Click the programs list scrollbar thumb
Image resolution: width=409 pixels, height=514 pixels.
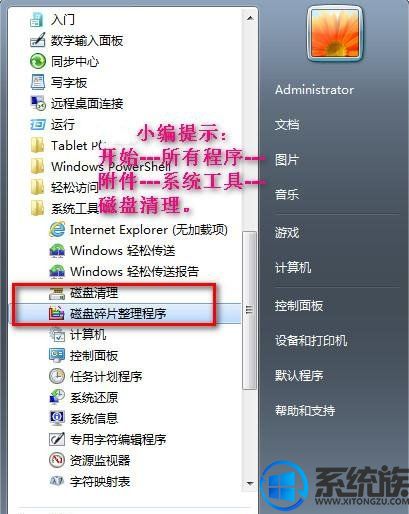[249, 310]
